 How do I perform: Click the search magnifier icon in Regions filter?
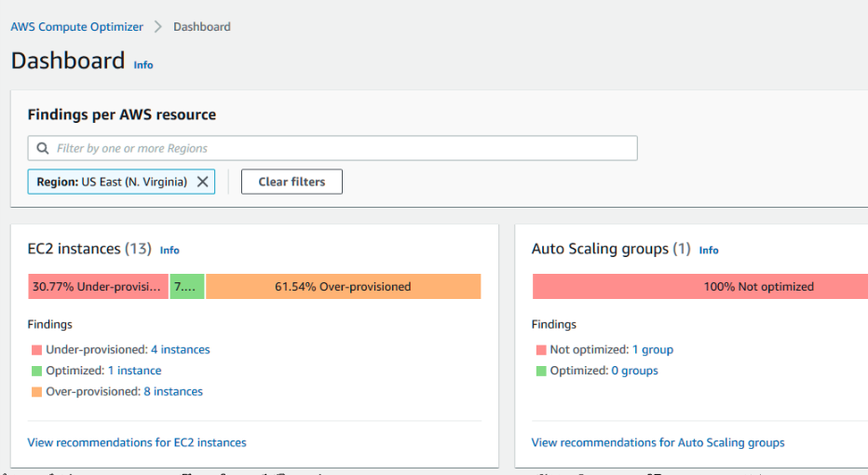(43, 148)
